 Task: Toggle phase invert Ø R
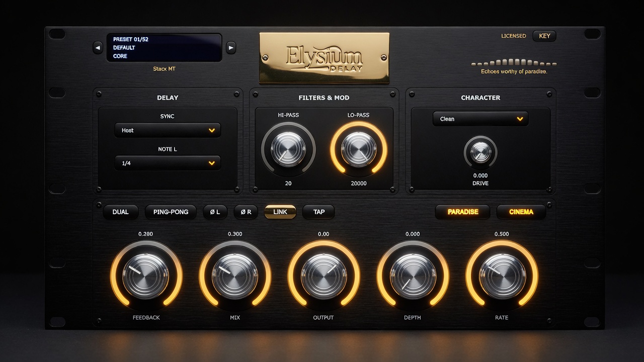(x=246, y=212)
